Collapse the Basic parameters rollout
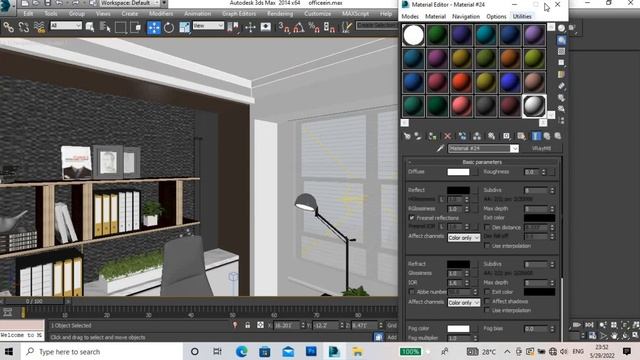This screenshot has height=360, width=640. click(x=482, y=162)
